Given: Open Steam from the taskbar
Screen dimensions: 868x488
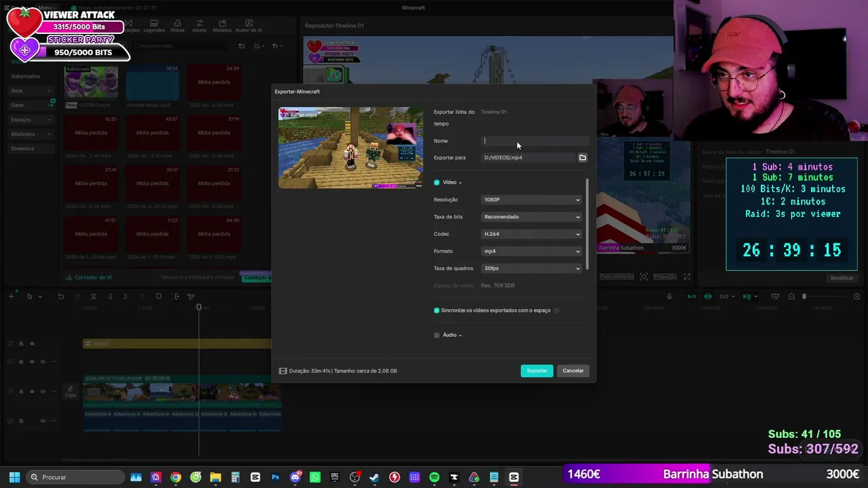Looking at the screenshot, I should click(374, 477).
